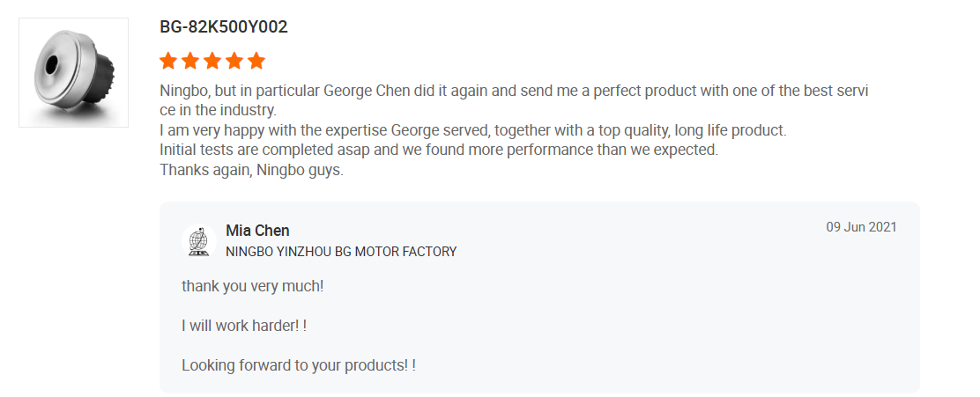
Task: Select the third orange rating star
Action: pos(212,61)
